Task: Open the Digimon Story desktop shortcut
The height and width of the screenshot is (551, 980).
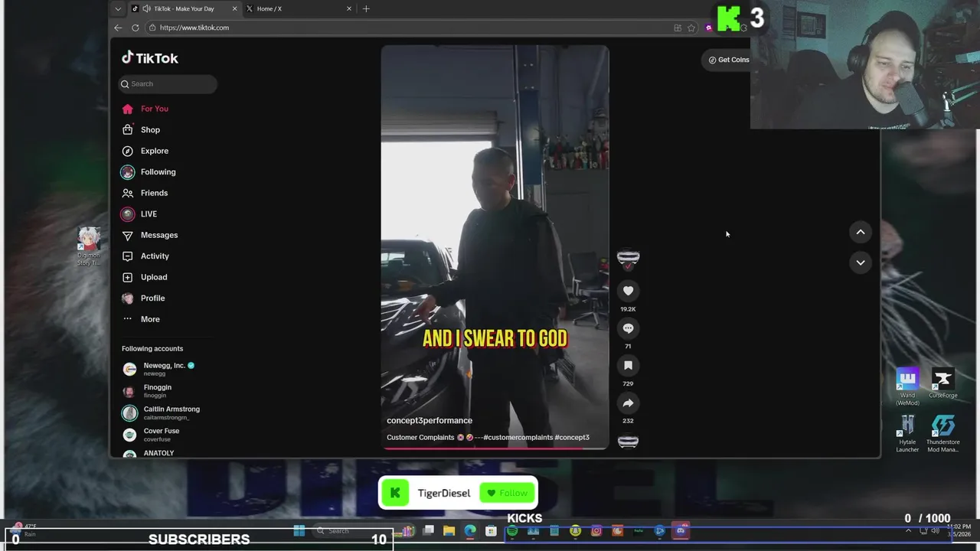Action: click(89, 246)
